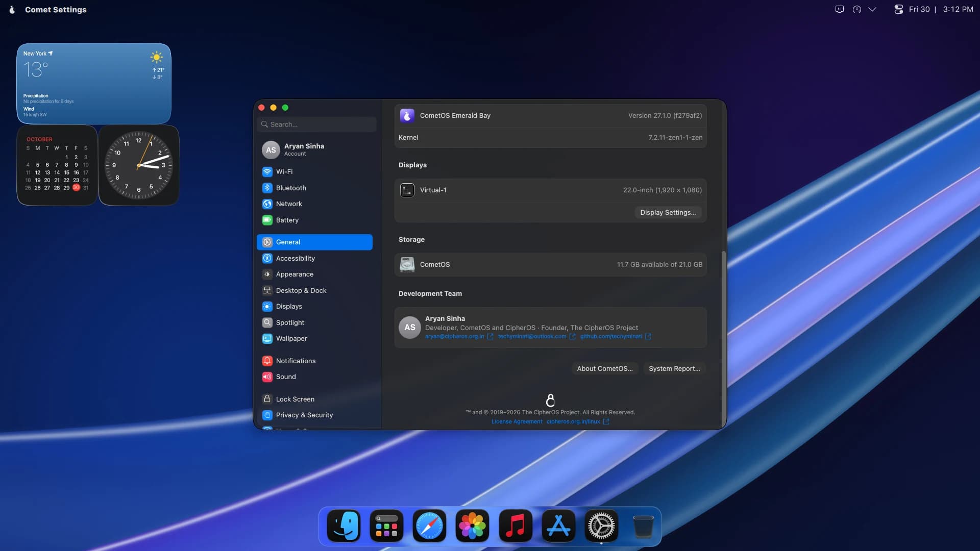980x551 pixels.
Task: Open Wi-Fi settings in sidebar
Action: tap(314, 172)
